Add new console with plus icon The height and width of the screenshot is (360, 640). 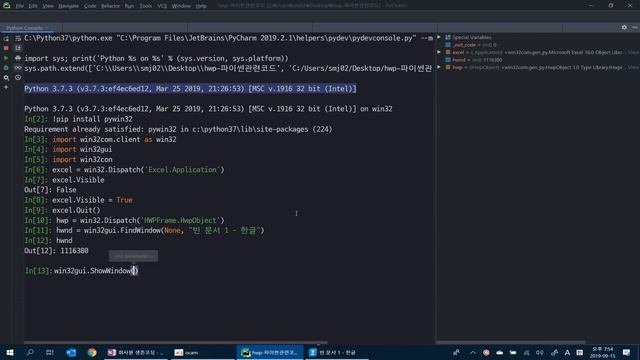(6, 87)
